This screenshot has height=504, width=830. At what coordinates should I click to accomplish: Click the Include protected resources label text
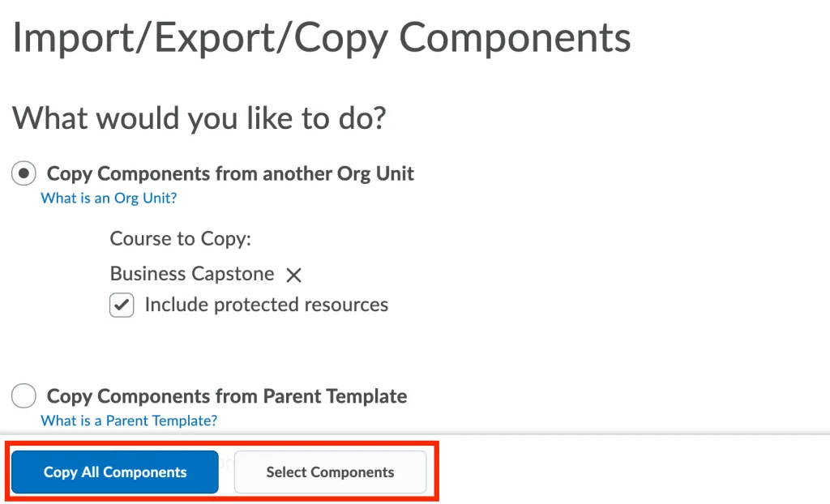(x=267, y=305)
